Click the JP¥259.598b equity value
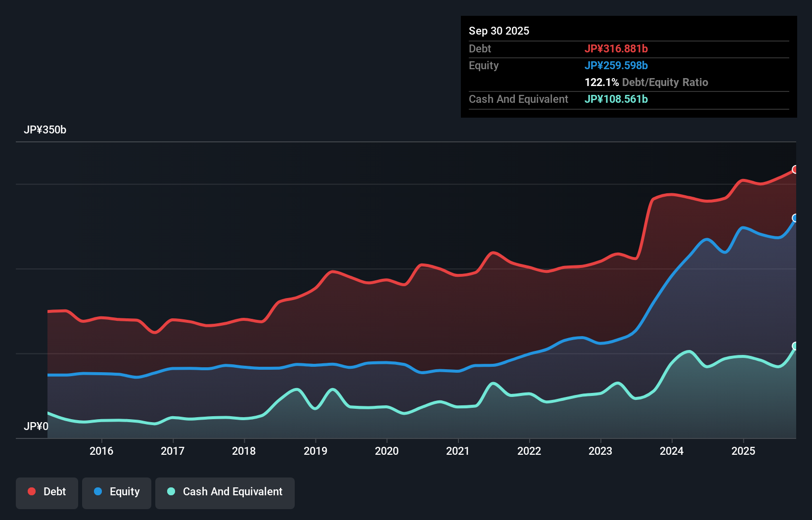The height and width of the screenshot is (520, 812). 616,65
